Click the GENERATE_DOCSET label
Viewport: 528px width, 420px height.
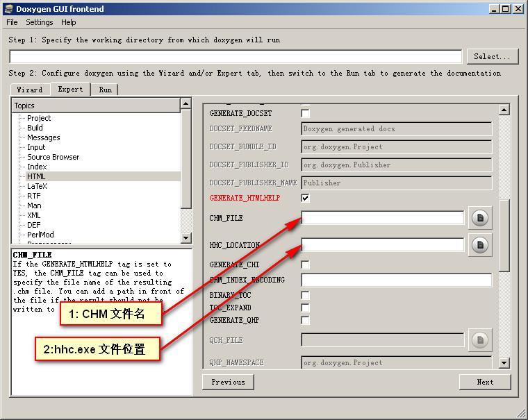tap(240, 113)
